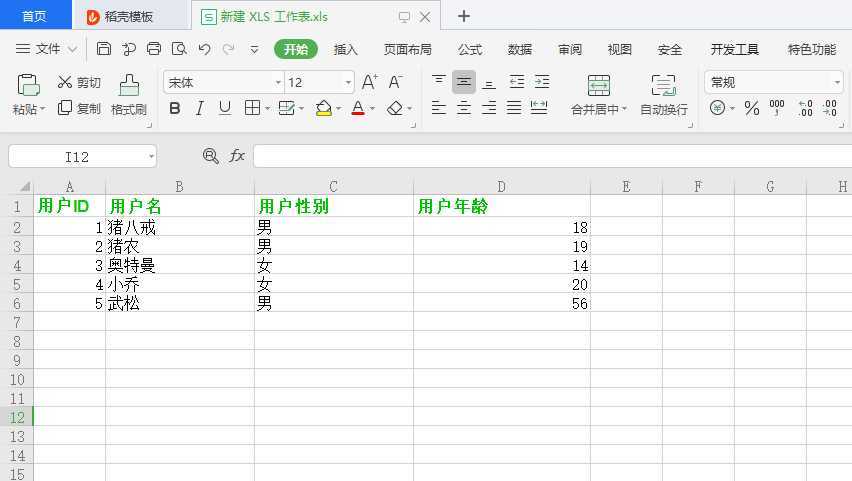Click the Paste clipboard icon
The image size is (852, 481).
28,85
